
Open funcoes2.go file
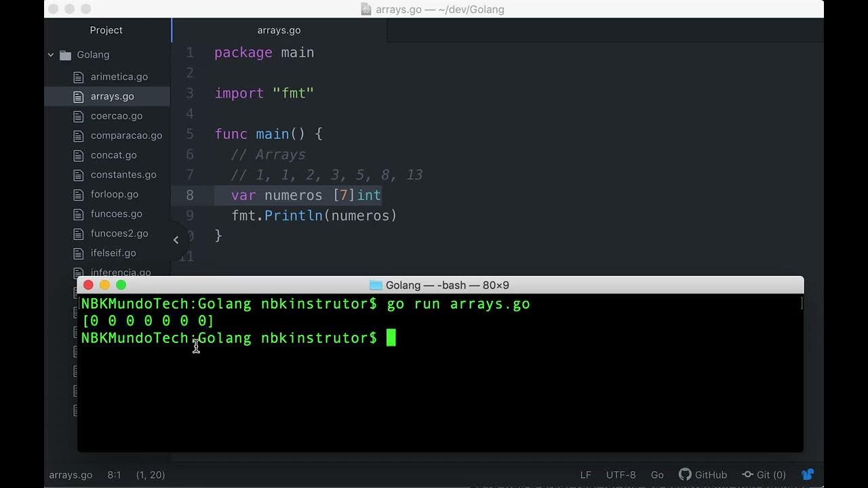(119, 234)
